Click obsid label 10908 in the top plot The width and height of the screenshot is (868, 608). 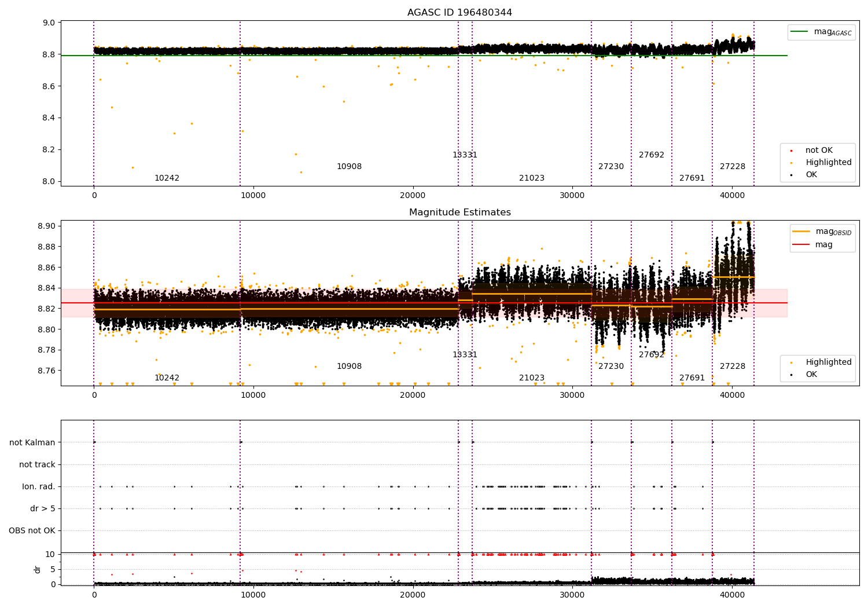pyautogui.click(x=349, y=167)
